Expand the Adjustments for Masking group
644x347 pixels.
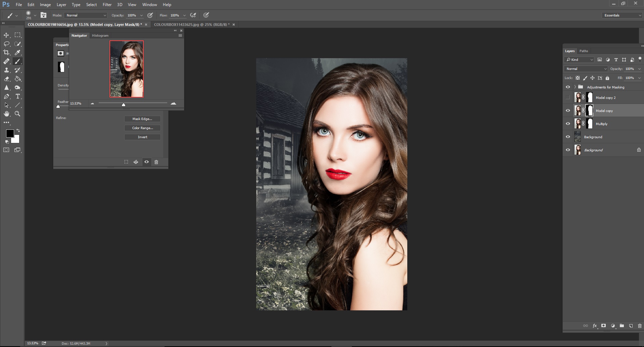[x=575, y=87]
